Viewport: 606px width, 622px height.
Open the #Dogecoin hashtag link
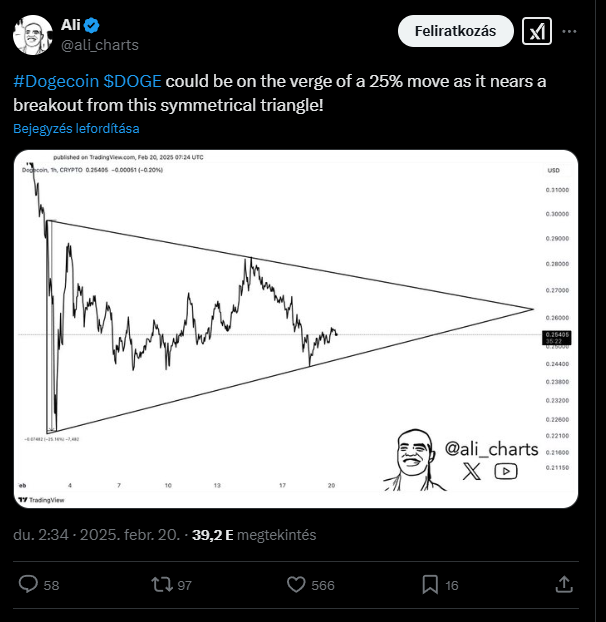click(55, 82)
